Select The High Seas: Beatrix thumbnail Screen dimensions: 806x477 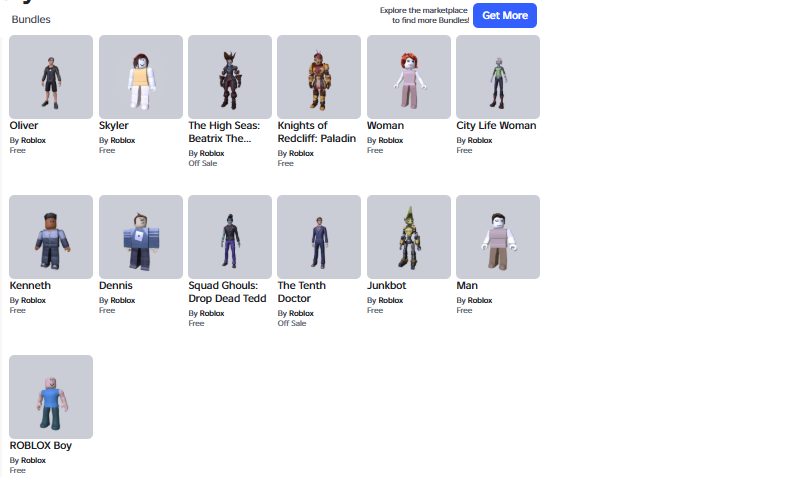coord(230,77)
